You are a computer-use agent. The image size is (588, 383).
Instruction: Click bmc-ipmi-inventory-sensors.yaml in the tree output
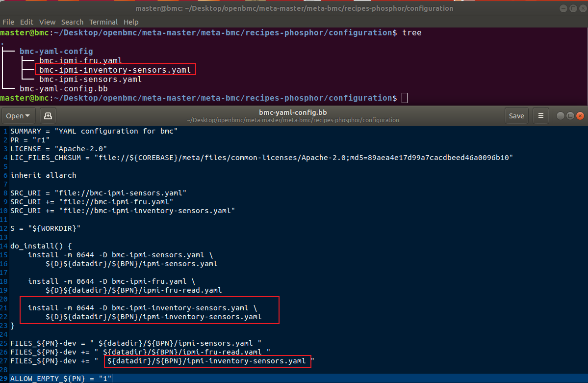pyautogui.click(x=115, y=69)
